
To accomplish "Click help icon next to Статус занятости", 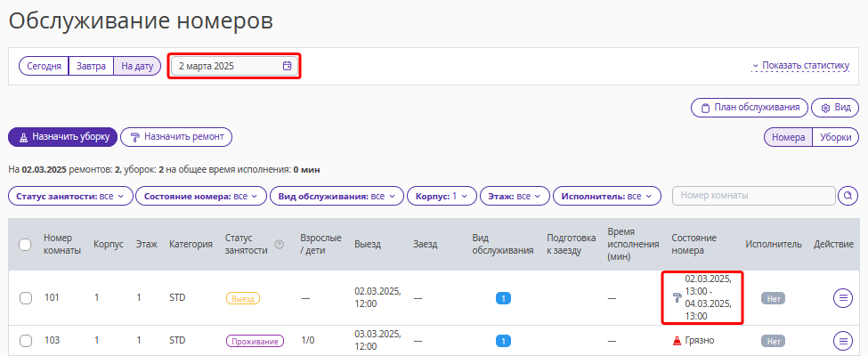I will [279, 244].
